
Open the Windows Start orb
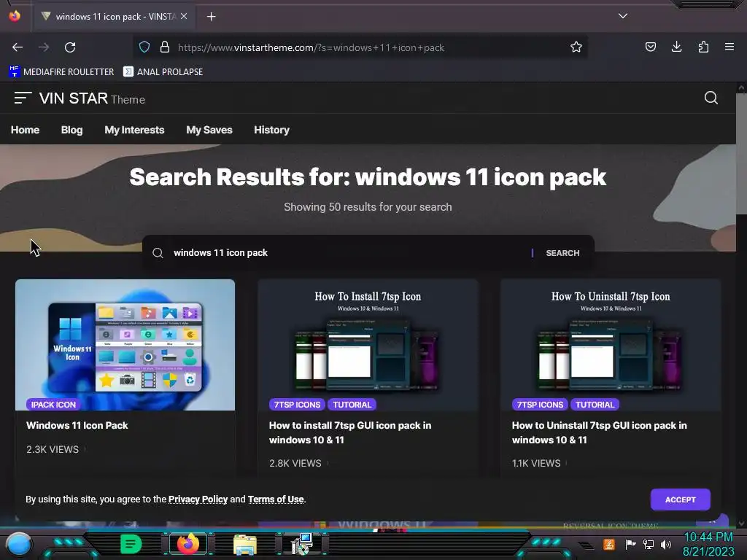(x=19, y=544)
